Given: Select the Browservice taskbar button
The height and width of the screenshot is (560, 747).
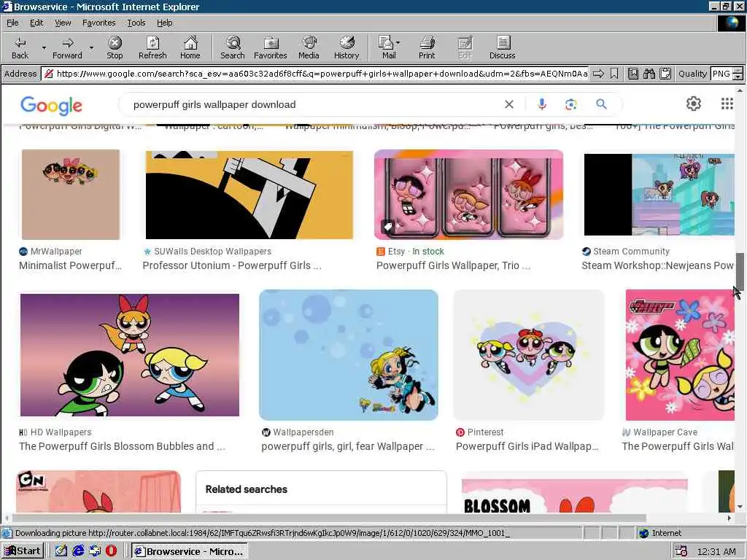Looking at the screenshot, I should [190, 551].
